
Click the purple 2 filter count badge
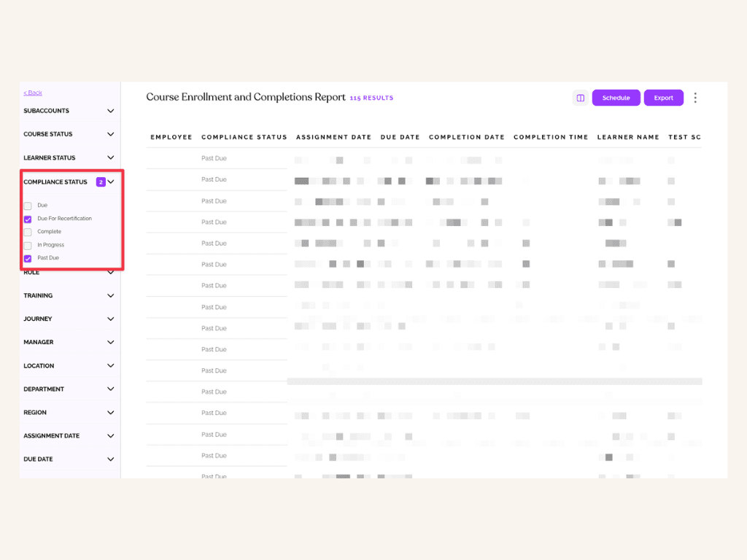click(101, 182)
